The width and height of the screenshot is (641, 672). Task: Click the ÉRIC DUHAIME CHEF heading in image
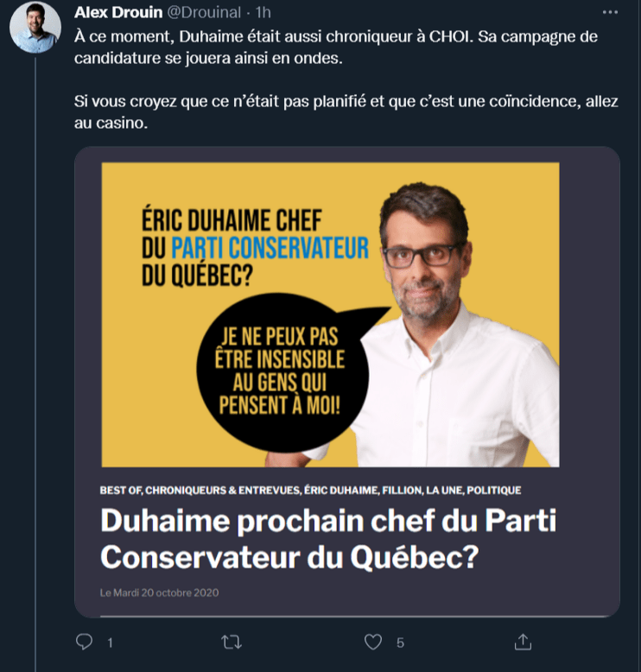[x=230, y=220]
